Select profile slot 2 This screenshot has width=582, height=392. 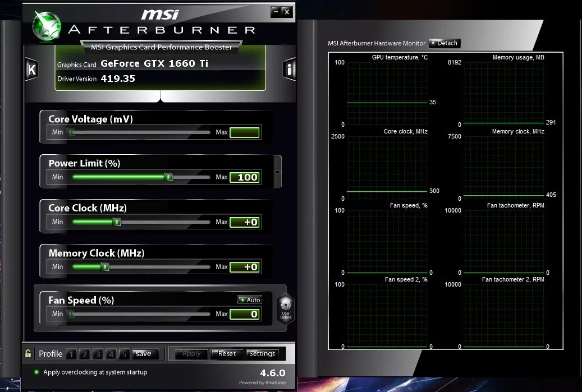[x=85, y=354]
